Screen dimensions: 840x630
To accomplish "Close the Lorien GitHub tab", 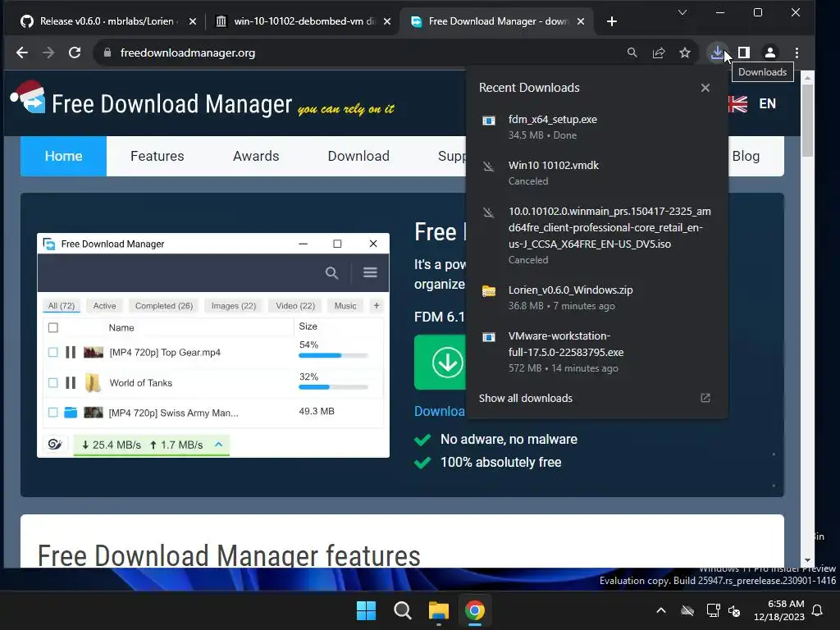I will (193, 21).
